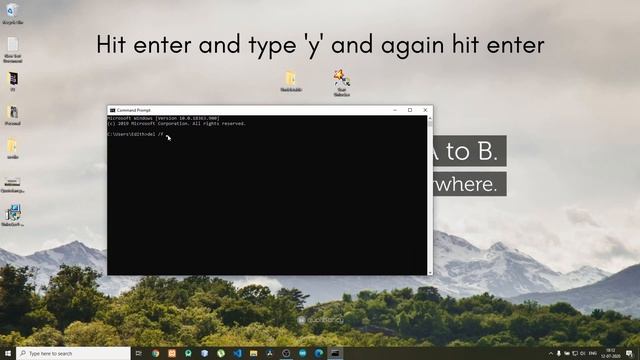Open Visual Studio Code from the taskbar
The width and height of the screenshot is (640, 360).
pos(237,353)
